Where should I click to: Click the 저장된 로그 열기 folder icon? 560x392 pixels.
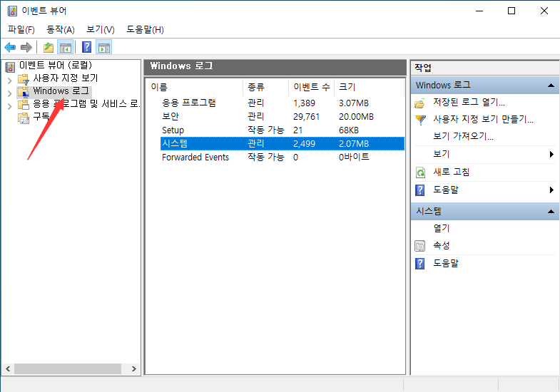[x=420, y=103]
